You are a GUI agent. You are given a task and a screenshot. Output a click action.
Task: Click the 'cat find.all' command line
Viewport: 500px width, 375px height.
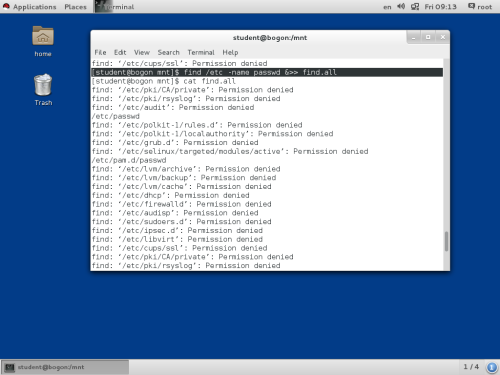[x=163, y=81]
